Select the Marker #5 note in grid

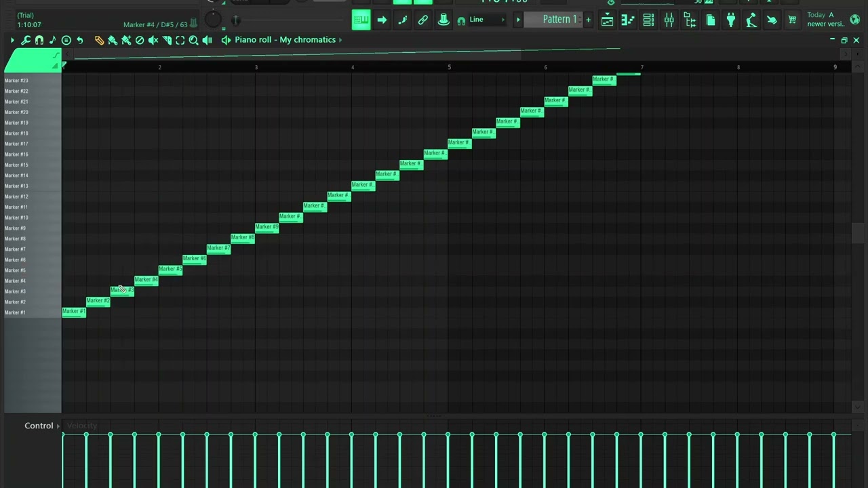click(170, 270)
